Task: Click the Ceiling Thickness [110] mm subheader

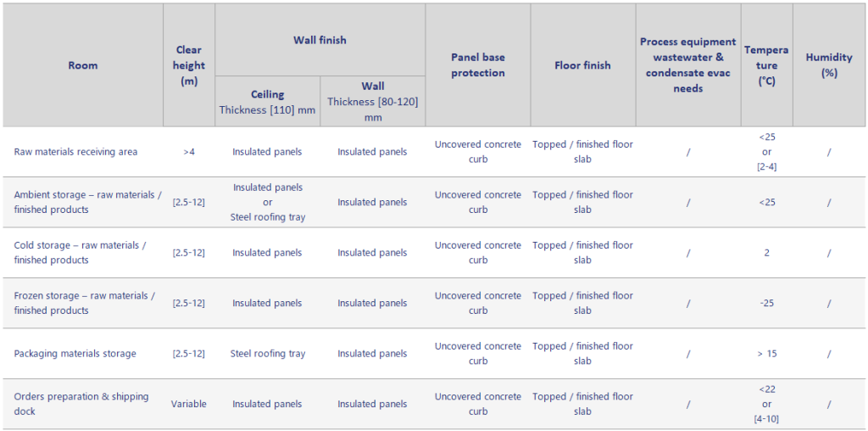Action: click(267, 102)
